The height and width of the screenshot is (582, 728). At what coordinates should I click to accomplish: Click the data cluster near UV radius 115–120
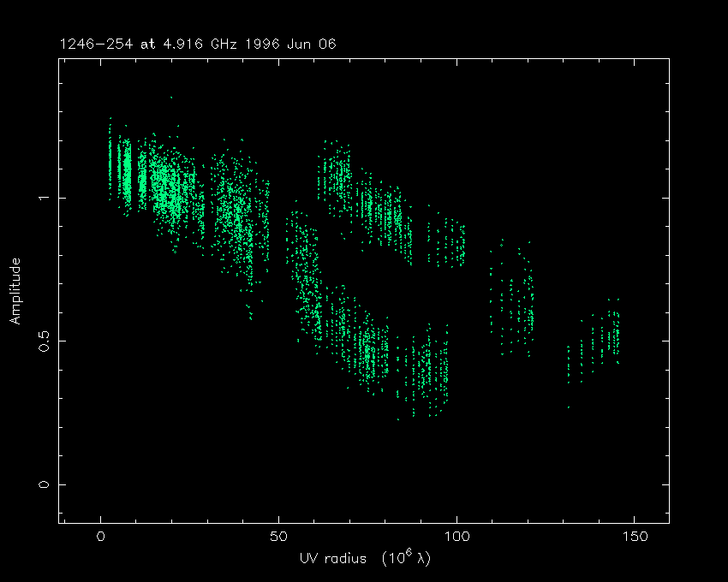[x=512, y=300]
